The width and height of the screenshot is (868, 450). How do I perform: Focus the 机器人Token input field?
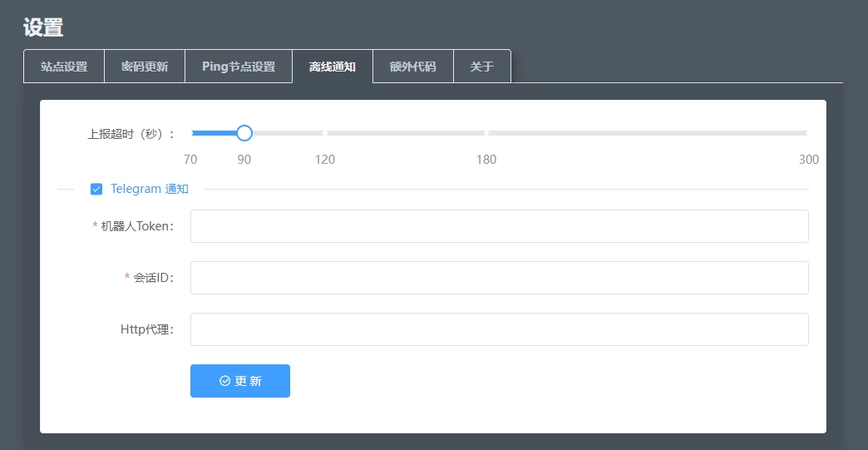pos(500,225)
